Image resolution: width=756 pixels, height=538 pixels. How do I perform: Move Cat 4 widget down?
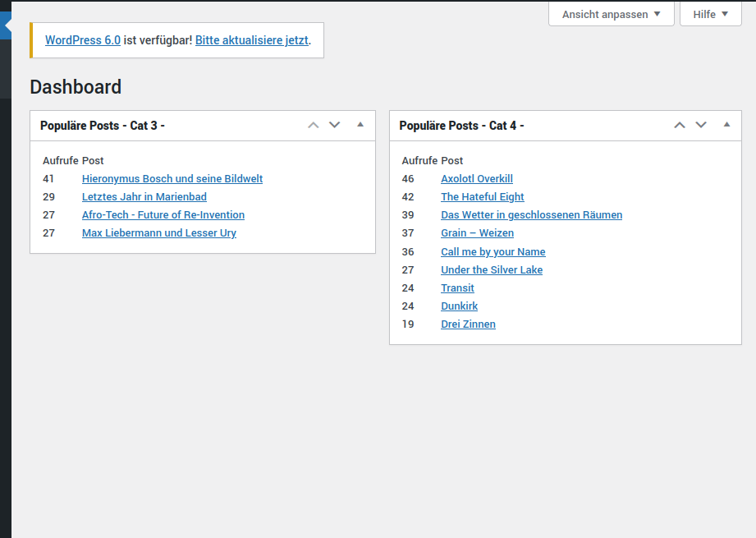click(701, 125)
